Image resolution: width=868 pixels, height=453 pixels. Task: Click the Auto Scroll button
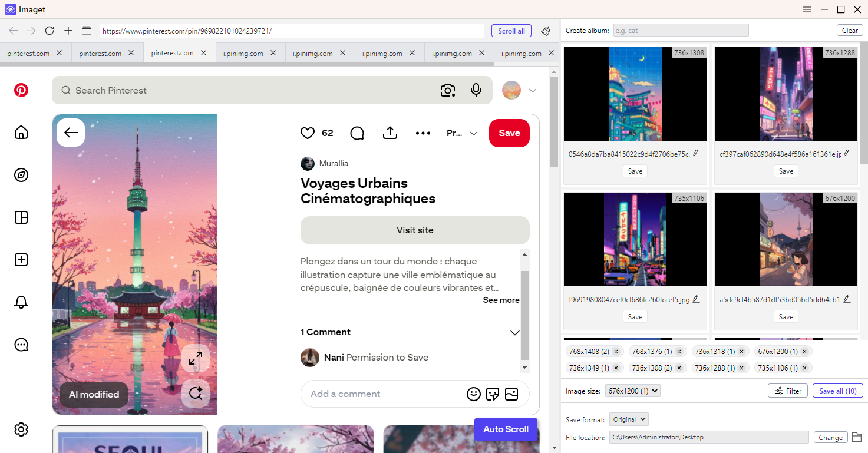(x=506, y=429)
